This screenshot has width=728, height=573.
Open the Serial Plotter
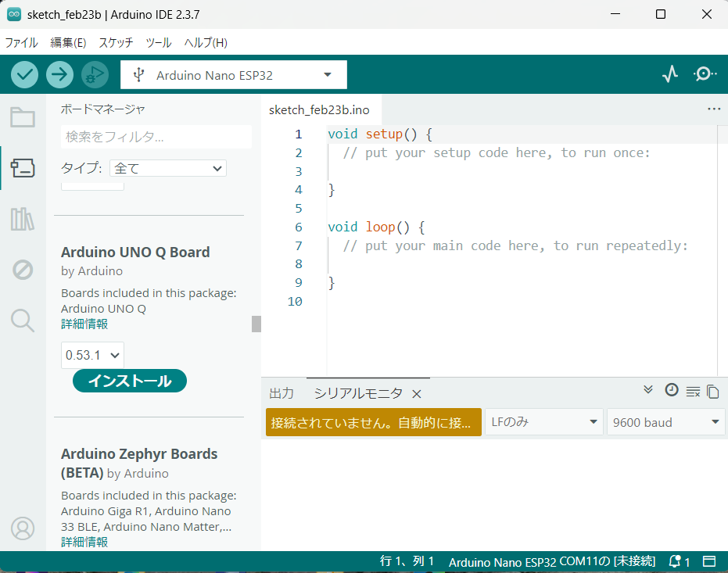670,74
